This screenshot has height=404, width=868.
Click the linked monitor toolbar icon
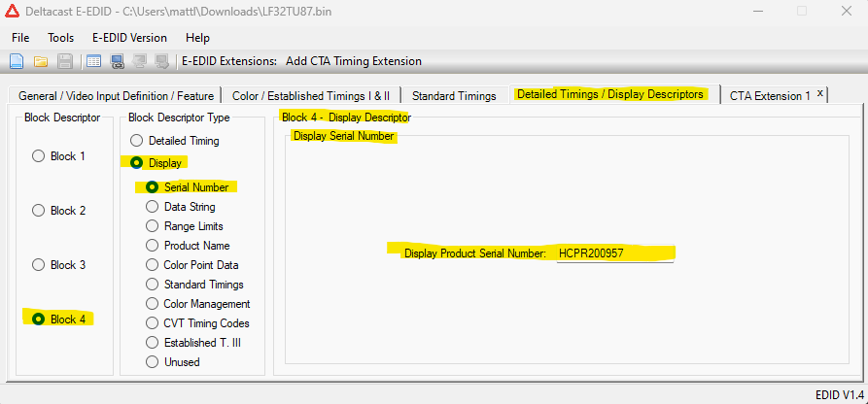[117, 61]
